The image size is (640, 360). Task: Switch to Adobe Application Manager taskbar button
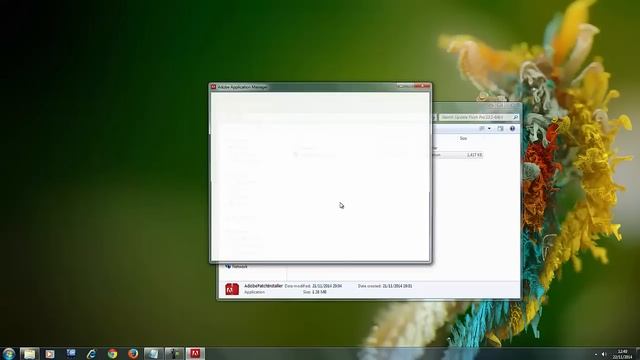pyautogui.click(x=195, y=354)
